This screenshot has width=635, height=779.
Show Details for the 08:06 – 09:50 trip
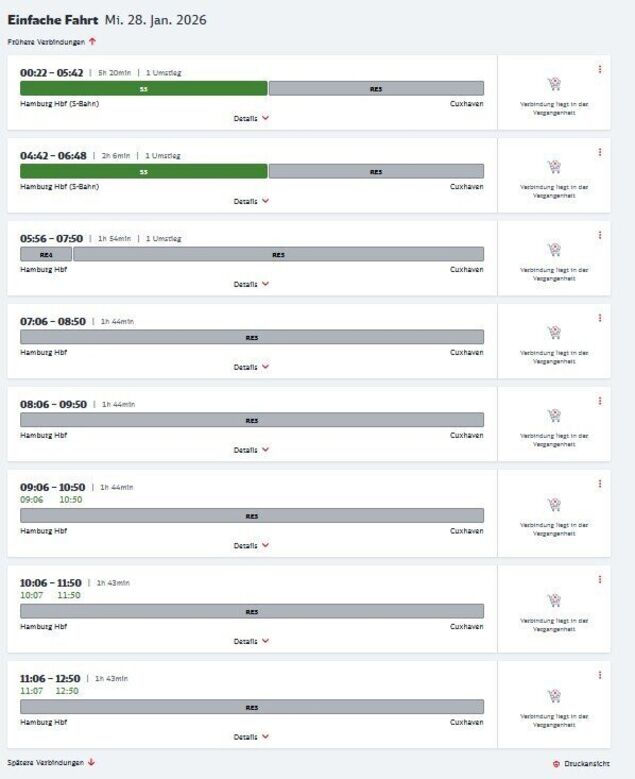251,450
